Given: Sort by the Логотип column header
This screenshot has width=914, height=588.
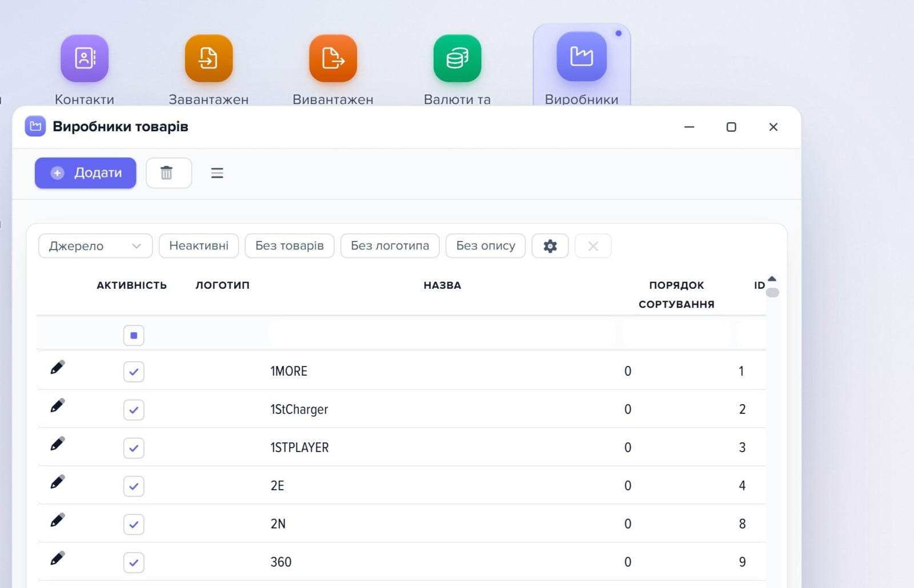Looking at the screenshot, I should click(222, 285).
